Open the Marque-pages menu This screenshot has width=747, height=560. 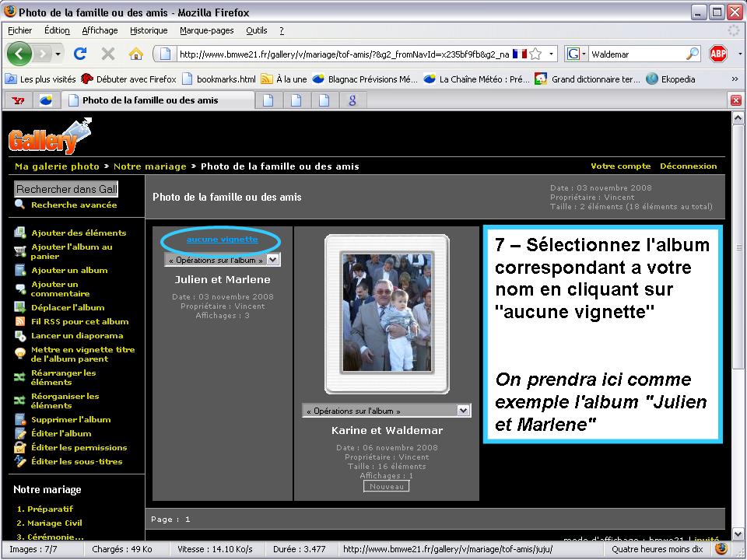pyautogui.click(x=207, y=30)
